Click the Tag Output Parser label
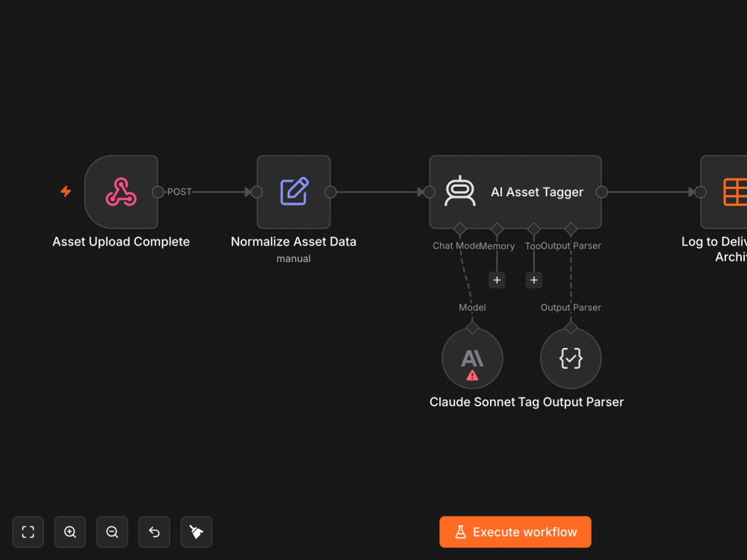This screenshot has width=747, height=560. 571,402
